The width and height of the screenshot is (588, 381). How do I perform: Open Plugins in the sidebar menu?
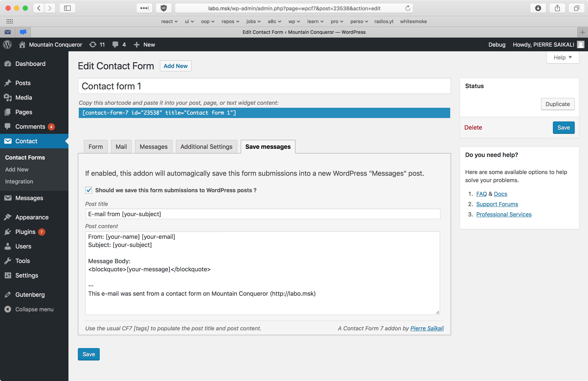[x=25, y=232]
